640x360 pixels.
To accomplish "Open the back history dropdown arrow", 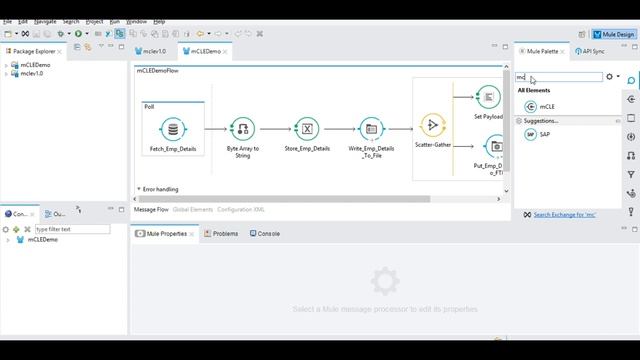I will pos(209,34).
